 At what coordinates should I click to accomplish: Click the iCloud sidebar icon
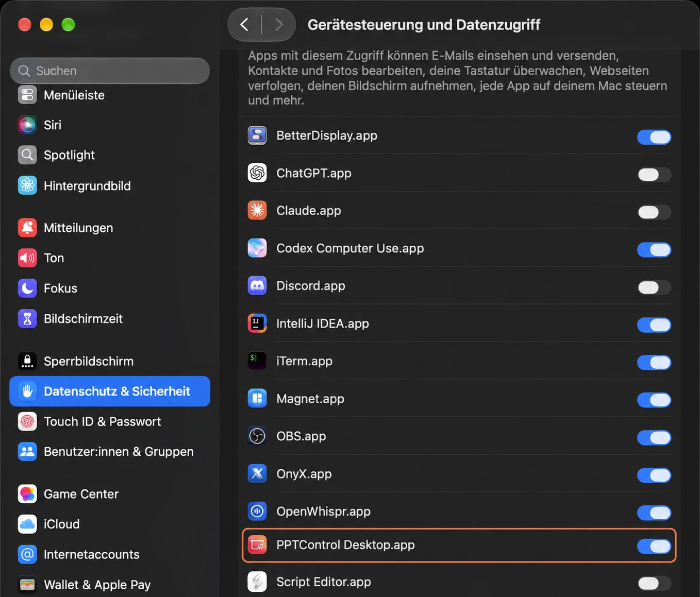pyautogui.click(x=27, y=524)
